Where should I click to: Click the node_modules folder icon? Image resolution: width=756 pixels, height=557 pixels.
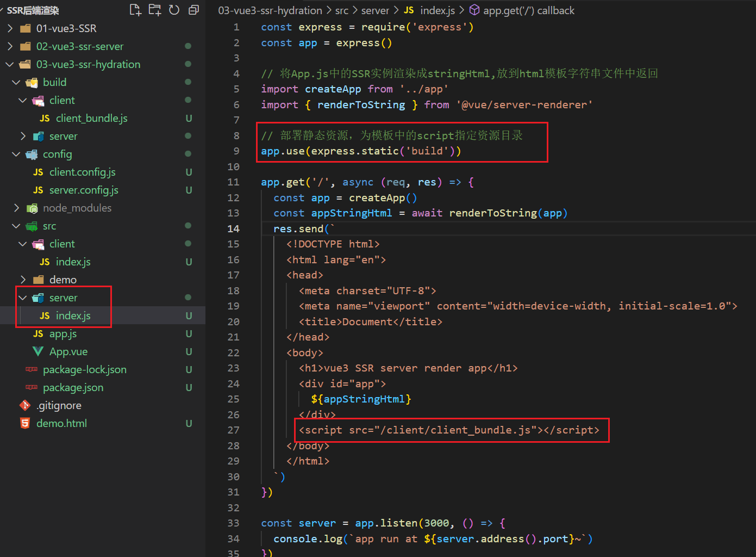(x=32, y=208)
